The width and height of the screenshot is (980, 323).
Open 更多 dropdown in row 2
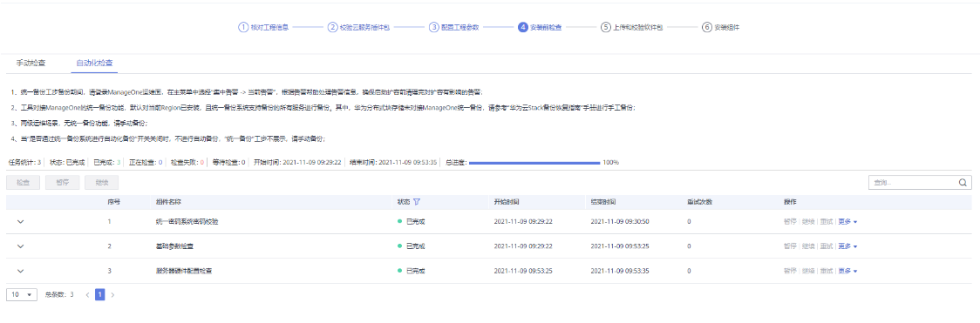[847, 246]
